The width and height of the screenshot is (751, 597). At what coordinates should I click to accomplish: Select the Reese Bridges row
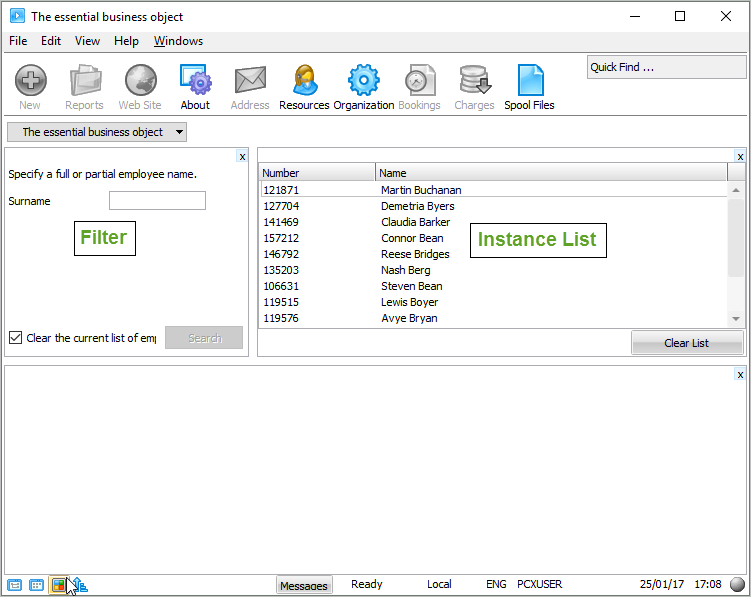tap(494, 254)
